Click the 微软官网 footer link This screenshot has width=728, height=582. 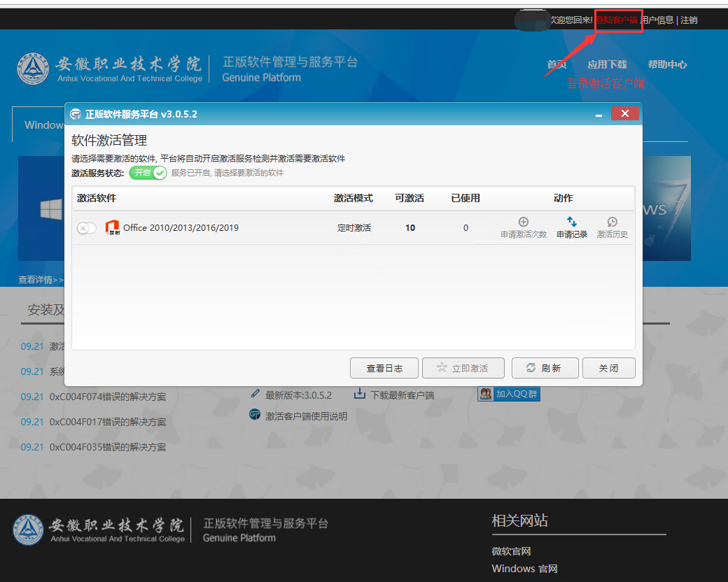tap(511, 551)
